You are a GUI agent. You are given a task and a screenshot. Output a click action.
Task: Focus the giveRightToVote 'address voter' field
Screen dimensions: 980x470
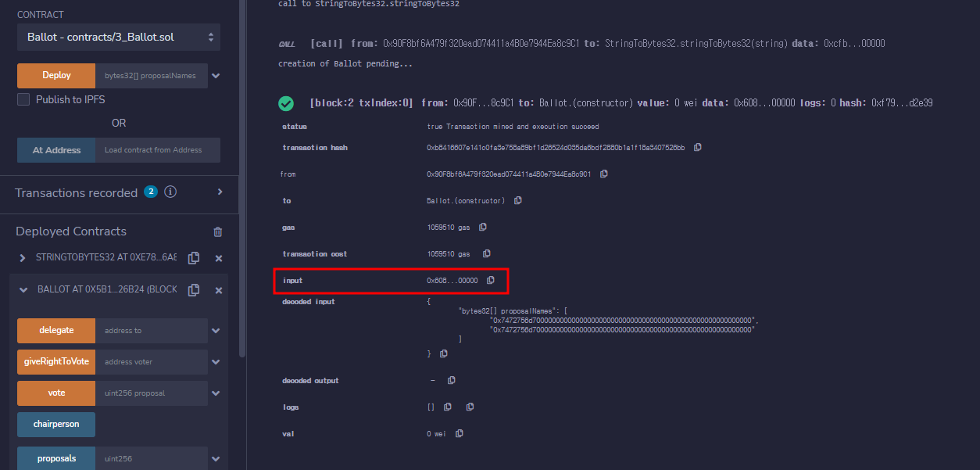[x=152, y=362]
